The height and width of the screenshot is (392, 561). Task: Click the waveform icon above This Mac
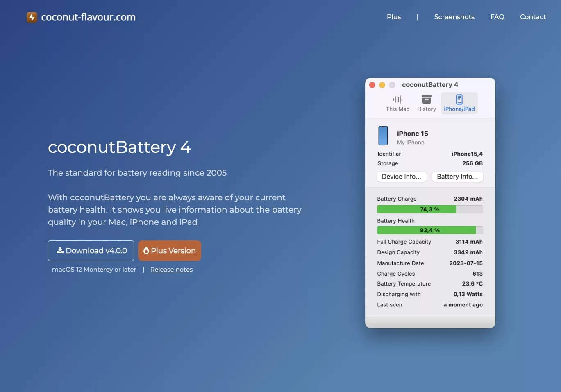pos(398,100)
